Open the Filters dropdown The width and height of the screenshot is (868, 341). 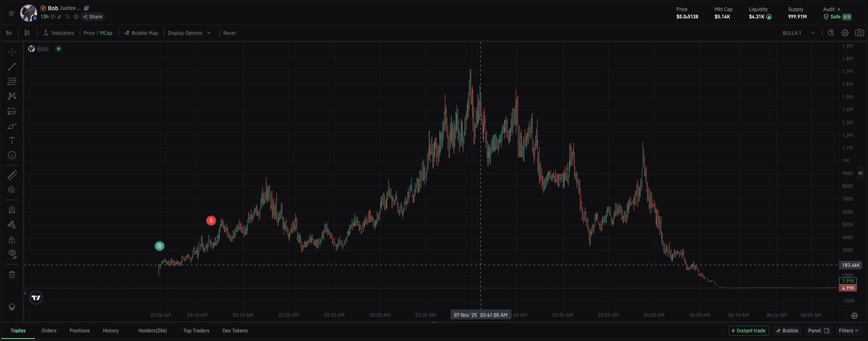848,330
